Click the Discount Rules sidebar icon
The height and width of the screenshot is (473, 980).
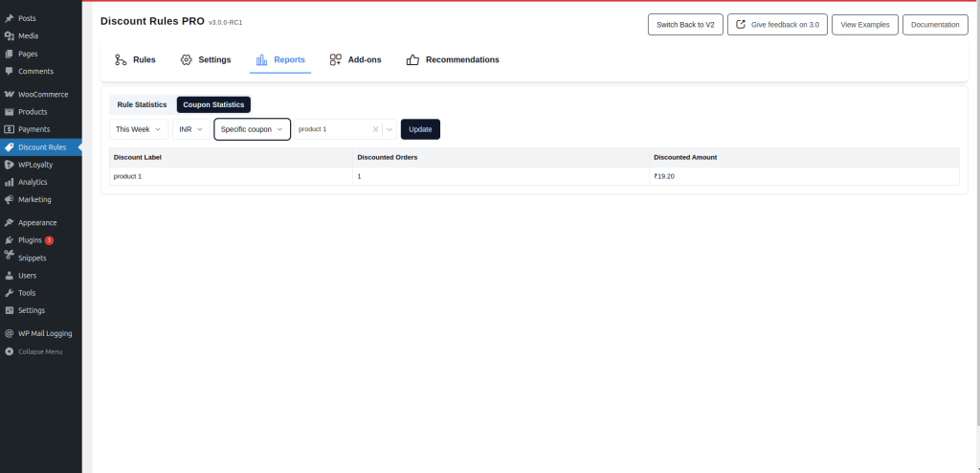coord(10,146)
